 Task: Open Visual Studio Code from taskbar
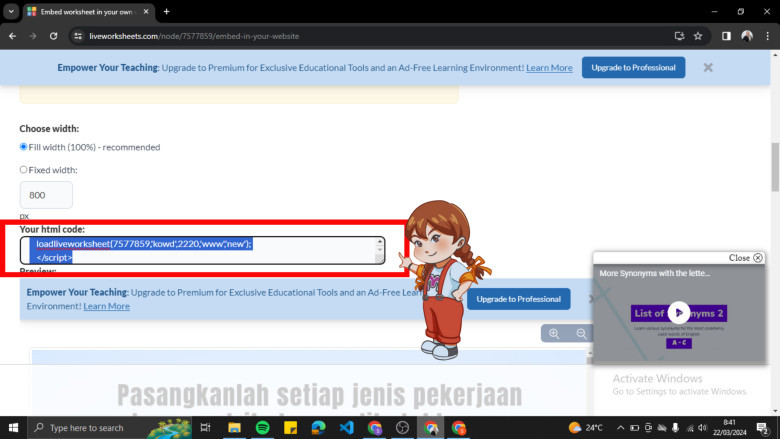click(346, 428)
